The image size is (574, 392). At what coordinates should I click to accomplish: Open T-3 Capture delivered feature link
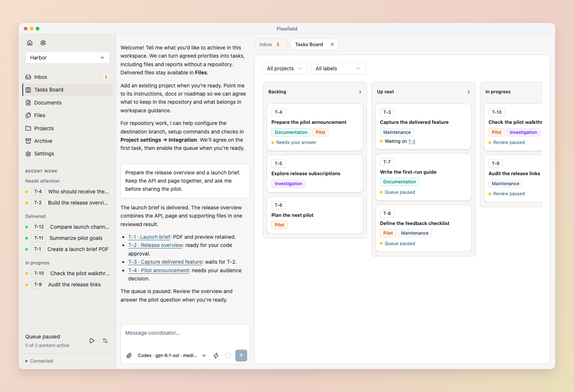(165, 262)
